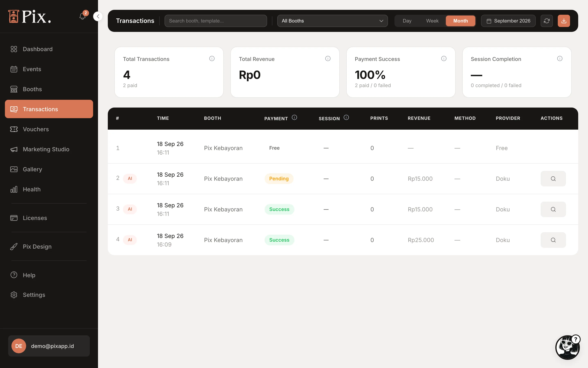View details of row 3 Success transaction
Screen dimensions: 588x368
point(553,209)
